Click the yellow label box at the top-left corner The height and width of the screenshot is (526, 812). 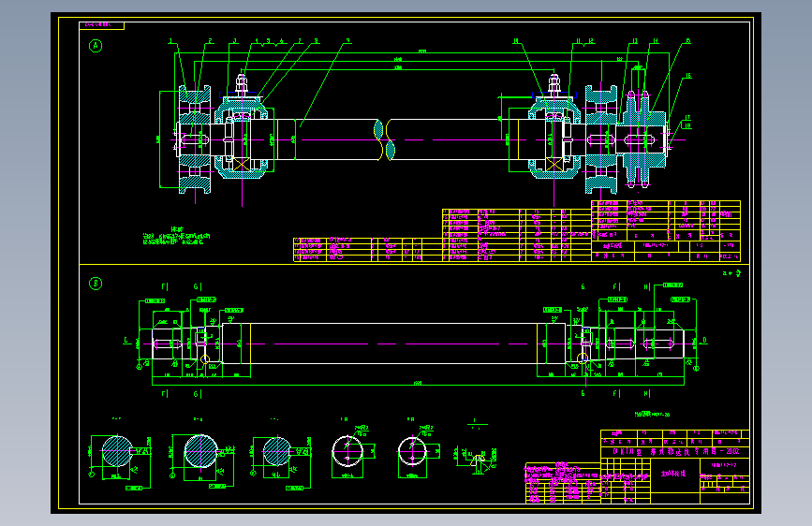pos(101,25)
